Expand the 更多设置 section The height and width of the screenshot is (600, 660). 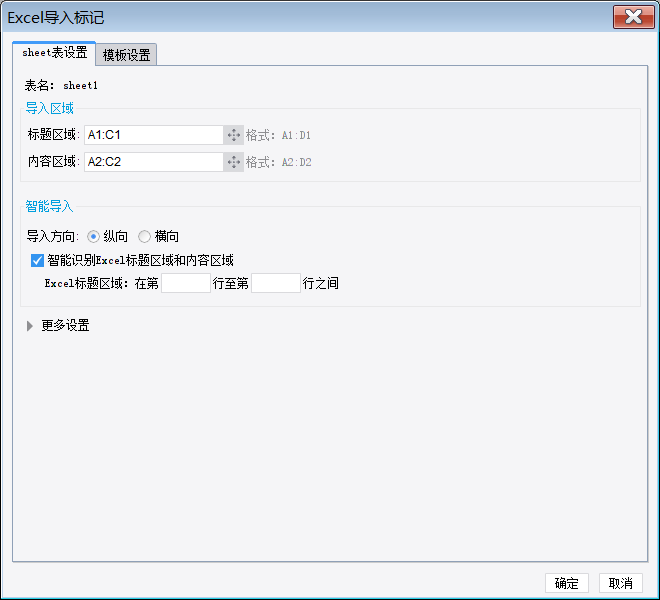[30, 326]
